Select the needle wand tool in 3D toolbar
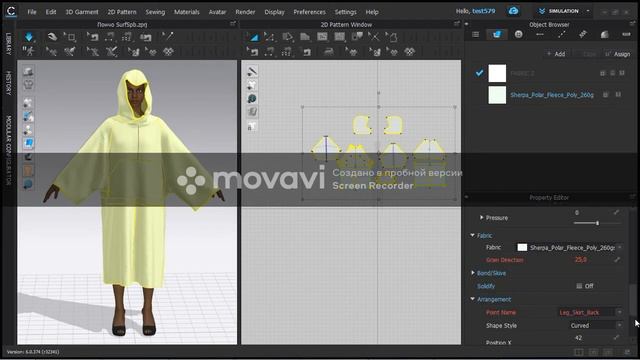The height and width of the screenshot is (360, 640). click(x=167, y=37)
